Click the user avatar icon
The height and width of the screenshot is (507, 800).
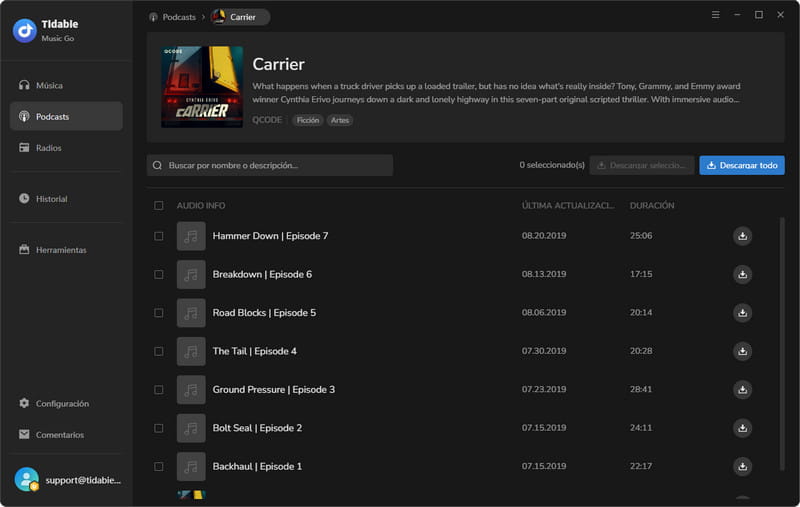(x=27, y=479)
